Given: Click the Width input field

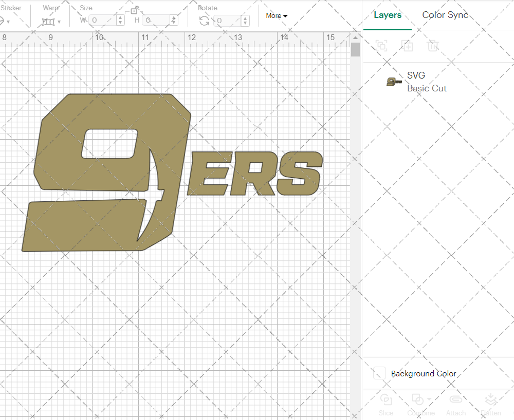Looking at the screenshot, I should (x=103, y=21).
